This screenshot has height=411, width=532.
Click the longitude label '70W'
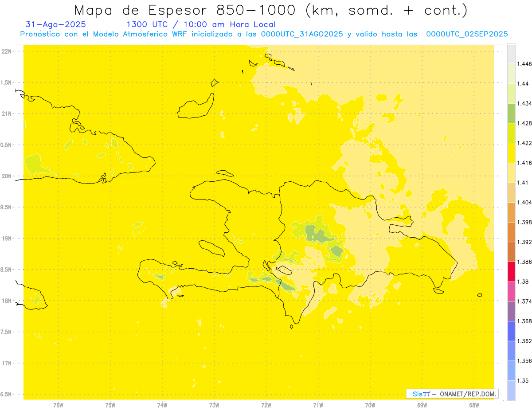[x=370, y=405]
